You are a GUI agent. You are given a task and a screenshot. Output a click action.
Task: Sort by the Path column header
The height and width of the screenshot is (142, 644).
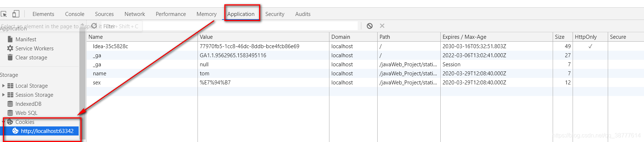click(x=409, y=37)
